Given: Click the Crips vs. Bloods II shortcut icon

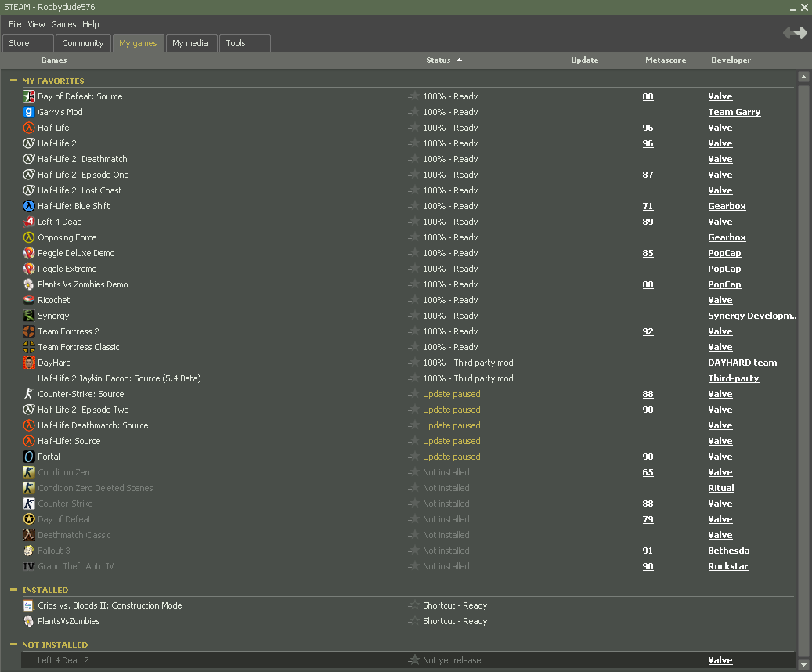Looking at the screenshot, I should coord(29,605).
